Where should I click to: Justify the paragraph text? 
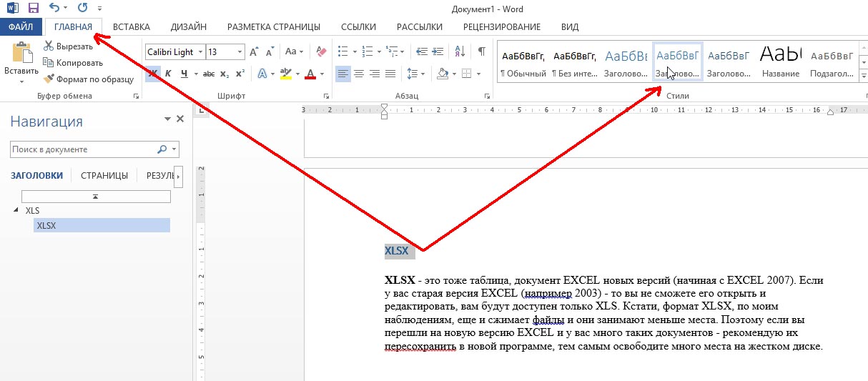click(x=390, y=74)
